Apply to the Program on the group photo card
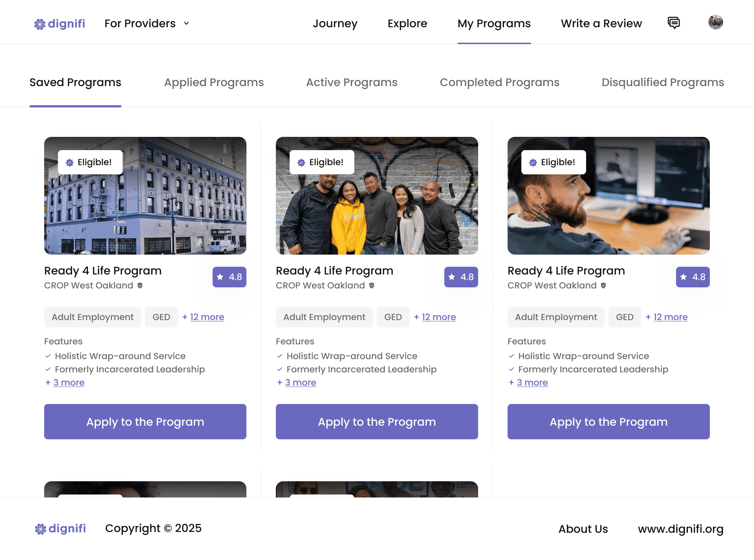 click(377, 422)
